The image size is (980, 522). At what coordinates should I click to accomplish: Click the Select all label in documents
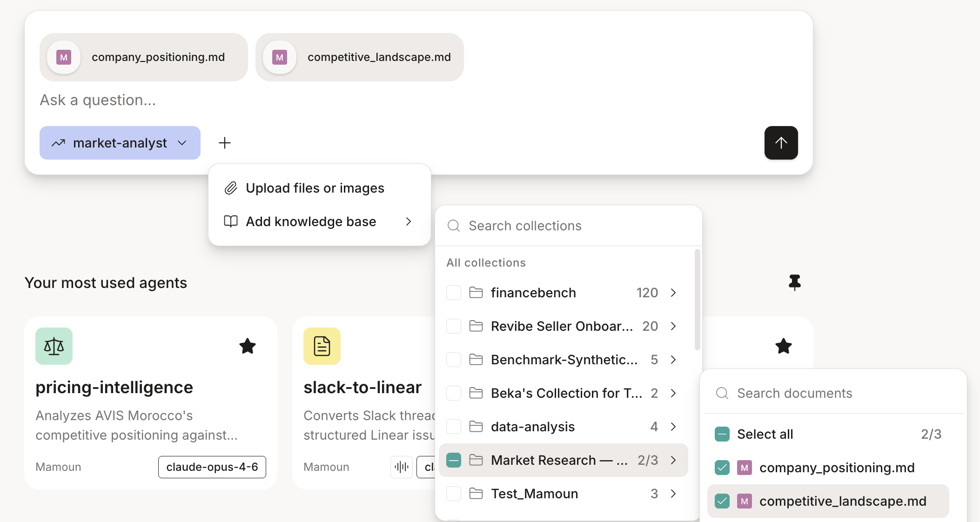[765, 434]
